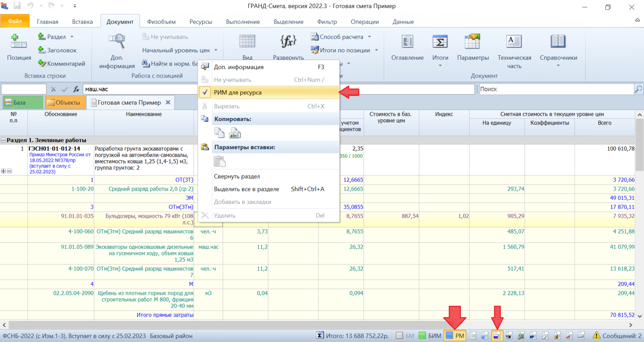Click the Итого sigma icon in status bar
The image size is (644, 342).
(320, 336)
